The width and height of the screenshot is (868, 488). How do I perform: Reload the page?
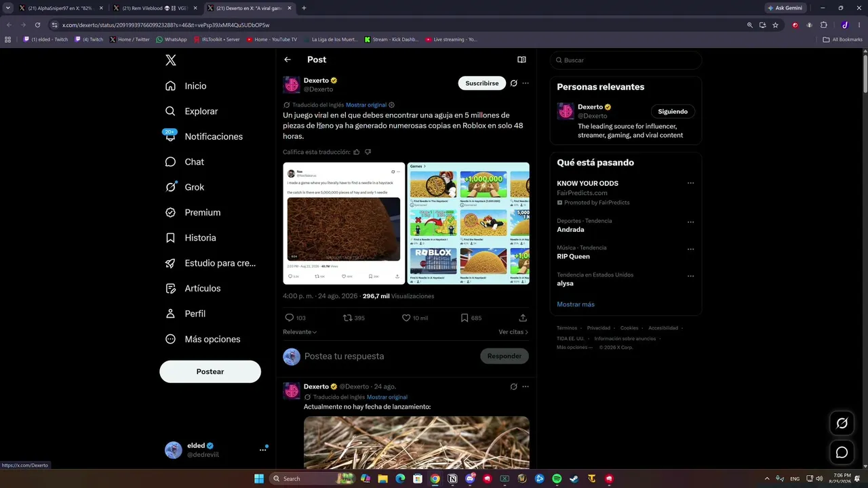[37, 25]
